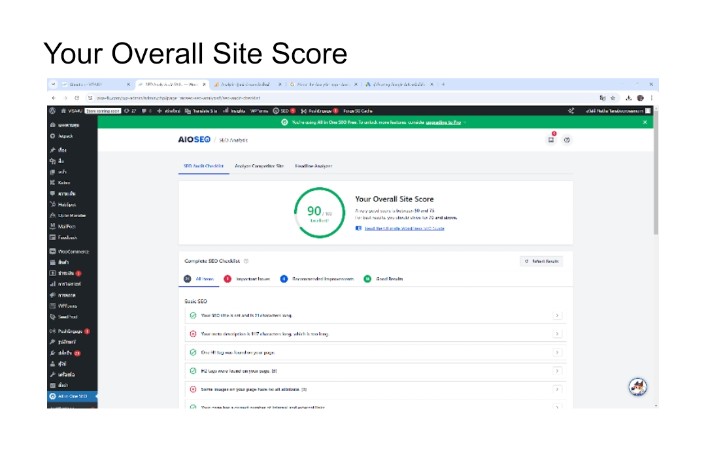The image size is (706, 468).
Task: Click the SEO item in admin bar
Action: pyautogui.click(x=285, y=110)
